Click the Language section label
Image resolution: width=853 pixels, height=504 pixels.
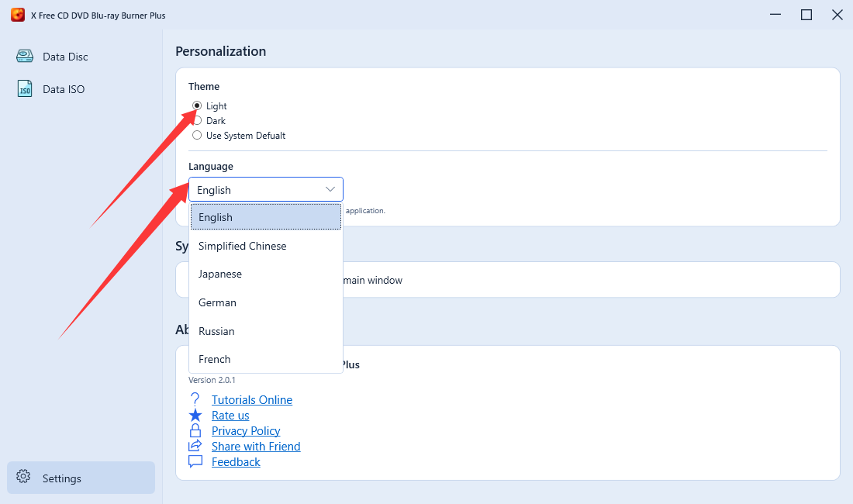pos(210,167)
